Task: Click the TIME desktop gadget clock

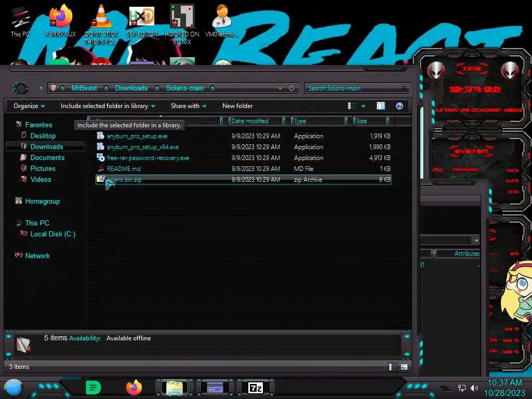Action: tap(474, 89)
